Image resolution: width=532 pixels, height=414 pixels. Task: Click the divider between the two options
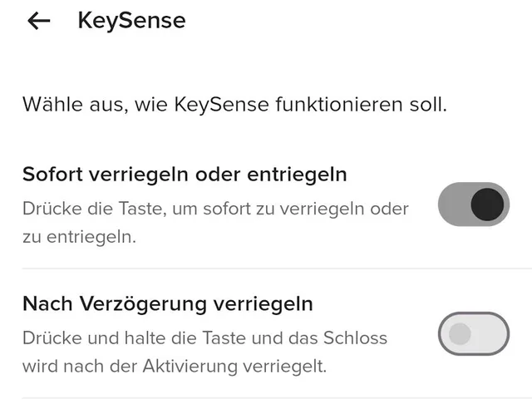click(x=266, y=269)
